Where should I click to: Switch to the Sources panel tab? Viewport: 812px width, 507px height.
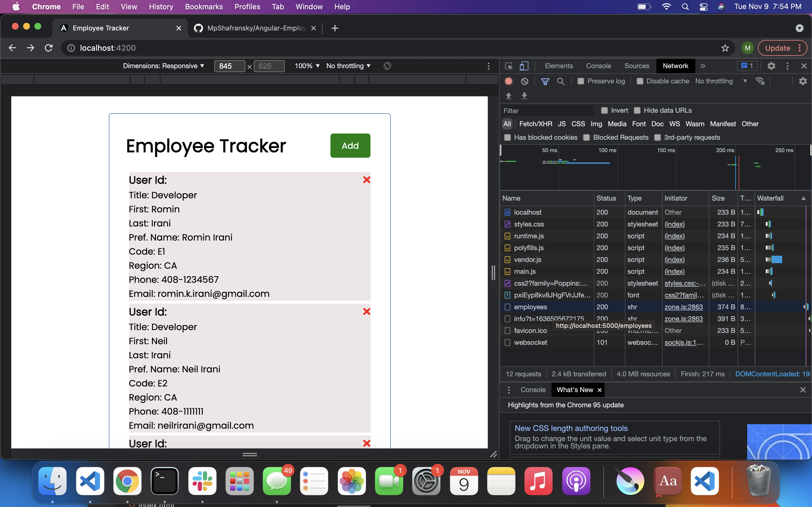(636, 66)
